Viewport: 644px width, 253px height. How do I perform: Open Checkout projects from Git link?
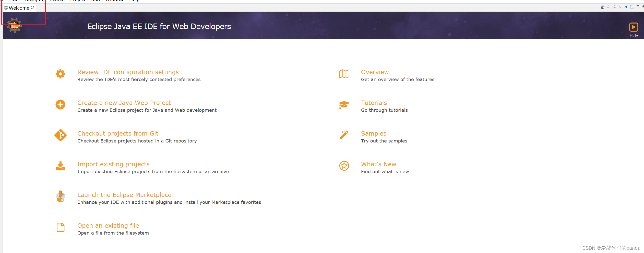coord(118,134)
